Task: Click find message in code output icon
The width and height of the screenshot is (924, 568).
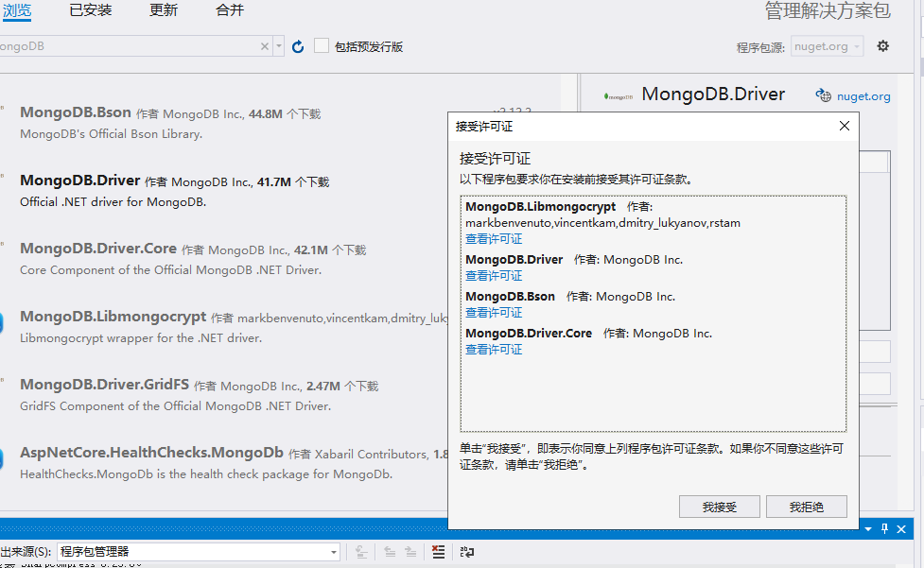Action: coord(361,552)
